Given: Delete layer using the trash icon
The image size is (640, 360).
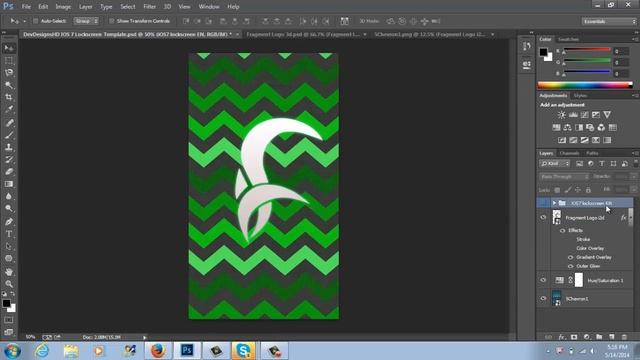Looking at the screenshot, I should click(624, 337).
